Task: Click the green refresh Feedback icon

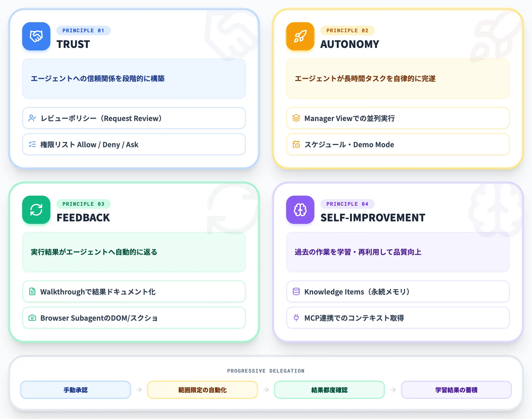Action: point(36,210)
